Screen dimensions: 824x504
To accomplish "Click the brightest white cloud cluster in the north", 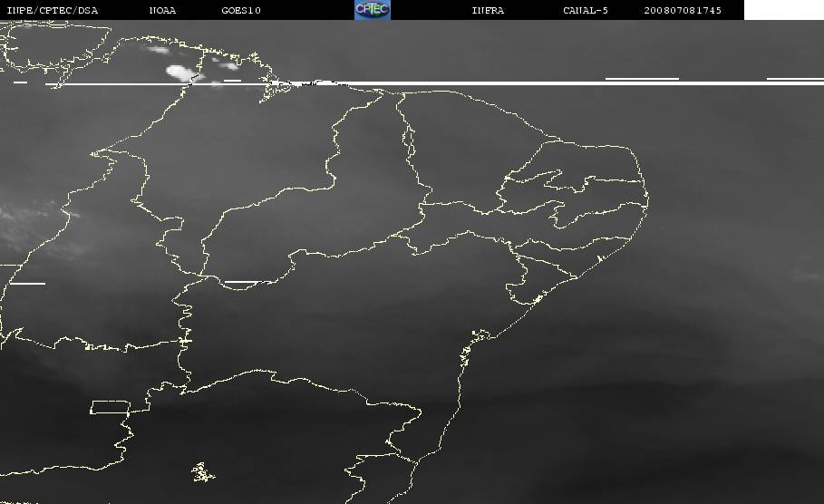I will click(x=179, y=71).
